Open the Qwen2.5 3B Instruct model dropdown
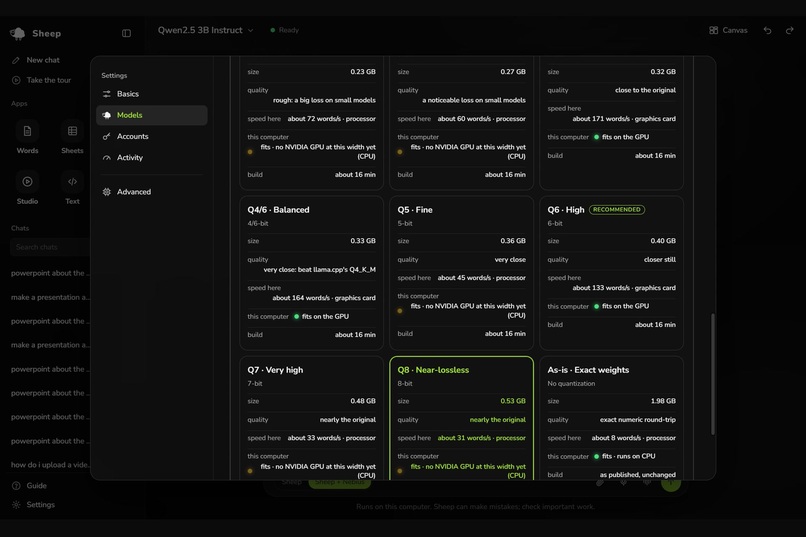 [x=206, y=30]
